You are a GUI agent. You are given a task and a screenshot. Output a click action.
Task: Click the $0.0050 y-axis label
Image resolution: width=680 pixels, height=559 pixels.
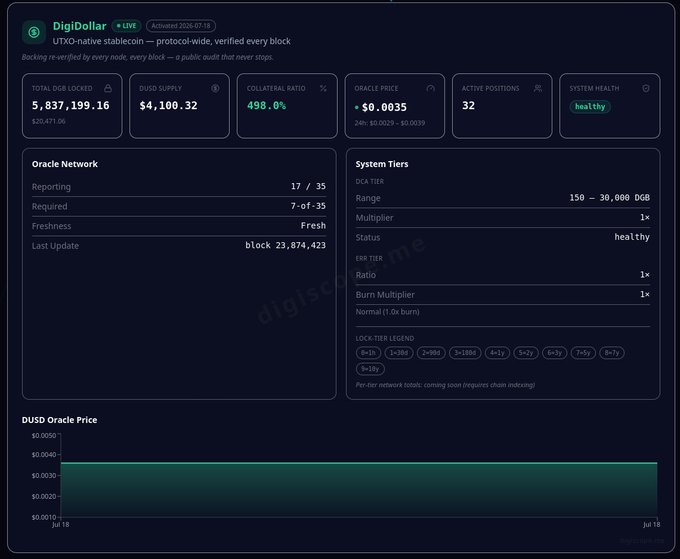44,435
